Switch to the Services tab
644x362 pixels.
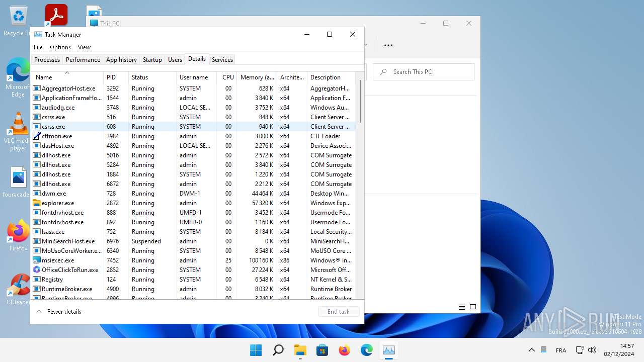point(222,60)
